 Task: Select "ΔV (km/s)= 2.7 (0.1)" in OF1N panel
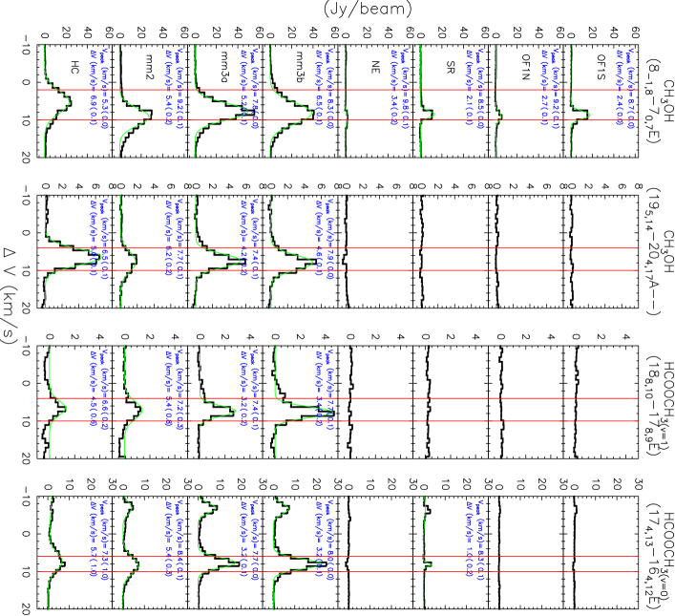544,87
